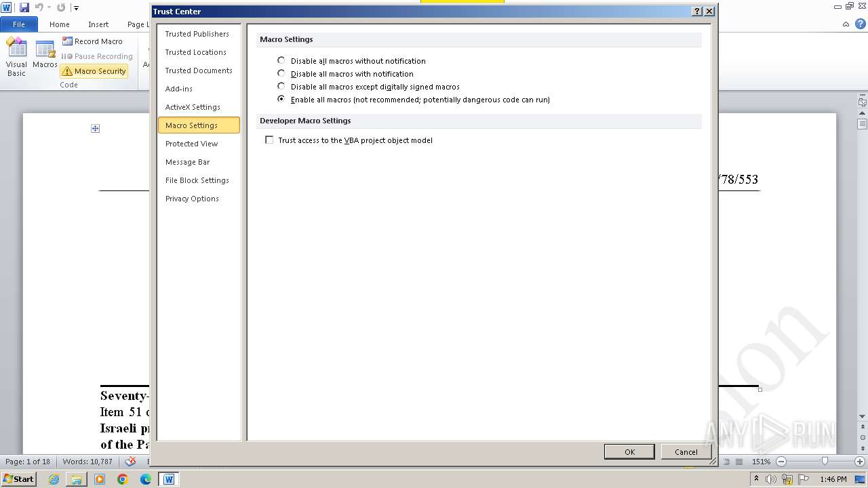
Task: Select the Macro Settings section
Action: pos(199,125)
